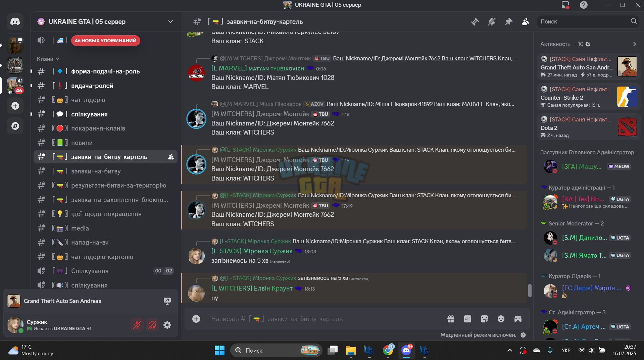The height and width of the screenshot is (360, 644).
Task: Add a server with plus icon
Action: coord(15,106)
